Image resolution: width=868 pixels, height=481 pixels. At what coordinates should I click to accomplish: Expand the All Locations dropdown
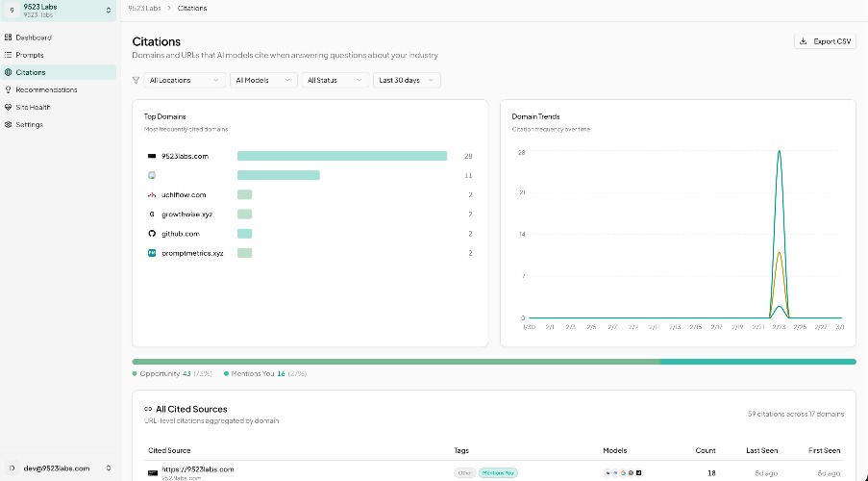tap(185, 81)
